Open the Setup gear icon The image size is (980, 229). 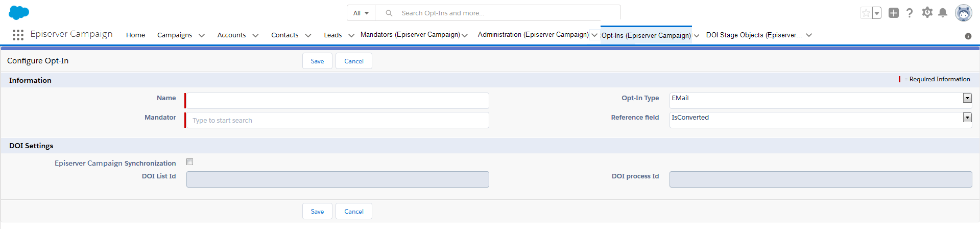pyautogui.click(x=927, y=13)
